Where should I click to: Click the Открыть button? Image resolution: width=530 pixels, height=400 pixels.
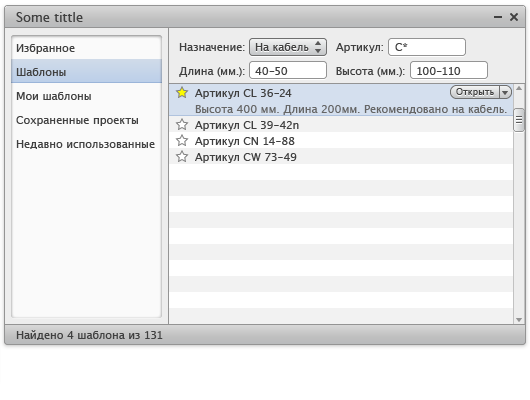pos(475,92)
